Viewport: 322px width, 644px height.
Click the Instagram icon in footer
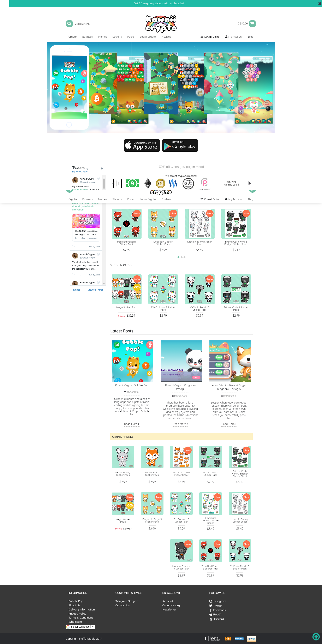tap(210, 601)
